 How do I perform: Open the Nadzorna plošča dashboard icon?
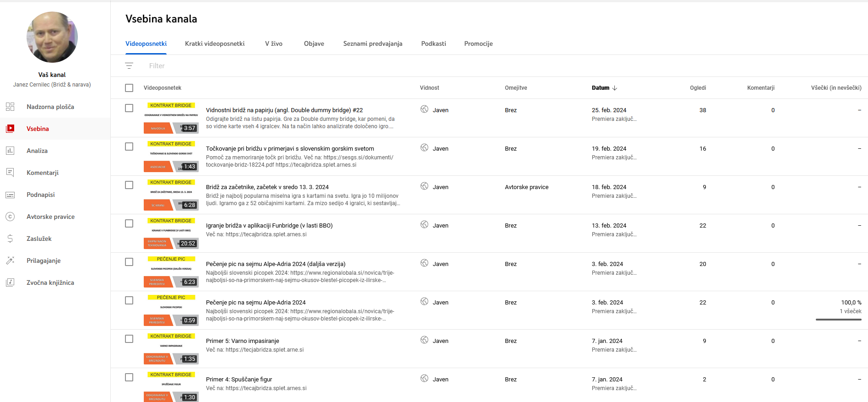click(10, 107)
